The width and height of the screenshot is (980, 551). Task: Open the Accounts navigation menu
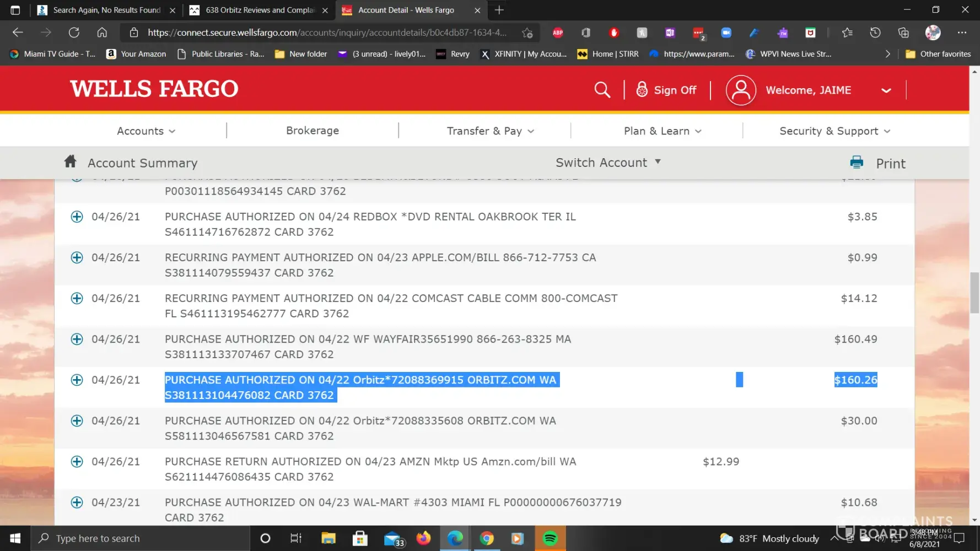coord(146,131)
